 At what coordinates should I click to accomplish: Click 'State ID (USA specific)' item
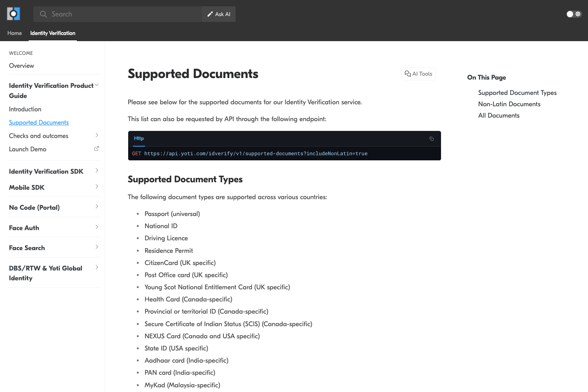[x=176, y=348]
